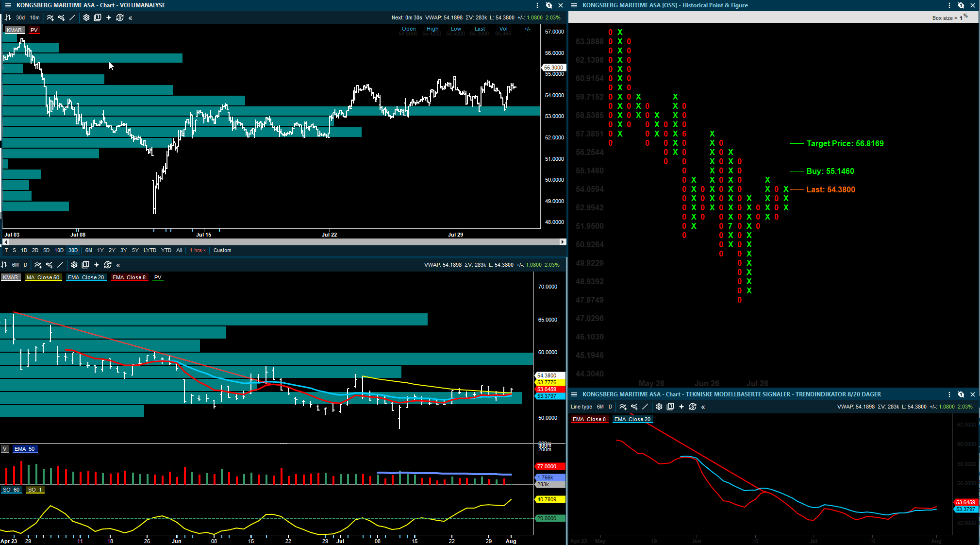Select the 6M time range tab in range bar
The height and width of the screenshot is (545, 980).
(89, 251)
